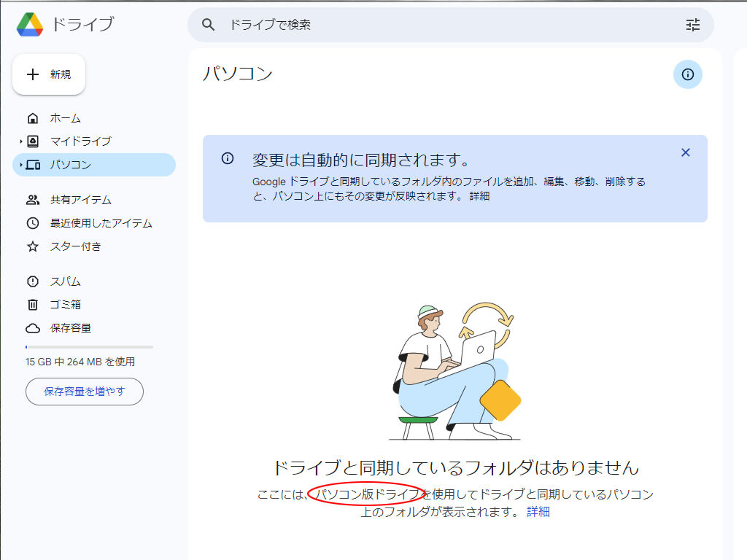Open Starred items (スター付き)

pos(75,246)
